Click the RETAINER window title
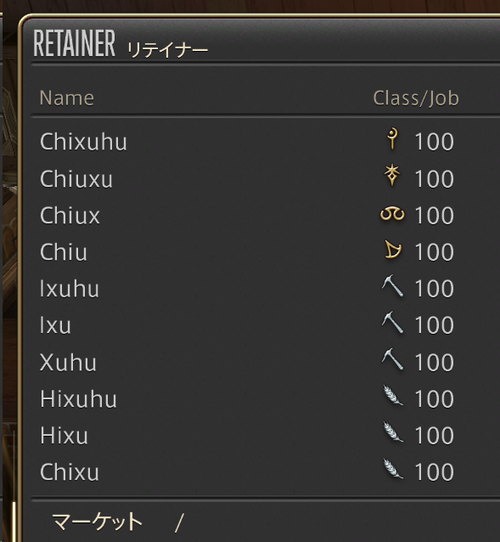This screenshot has width=500, height=542. [74, 43]
